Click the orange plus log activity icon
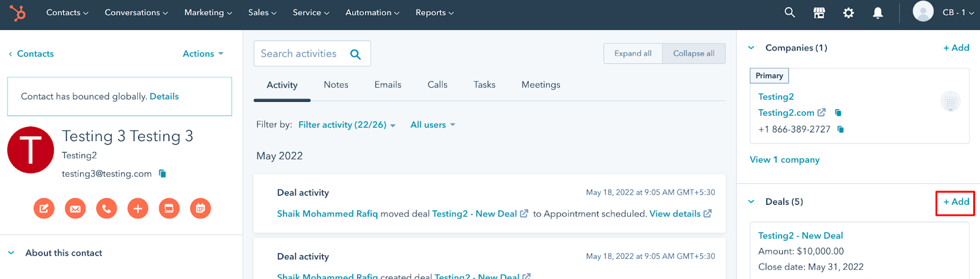Image resolution: width=980 pixels, height=279 pixels. 138,208
